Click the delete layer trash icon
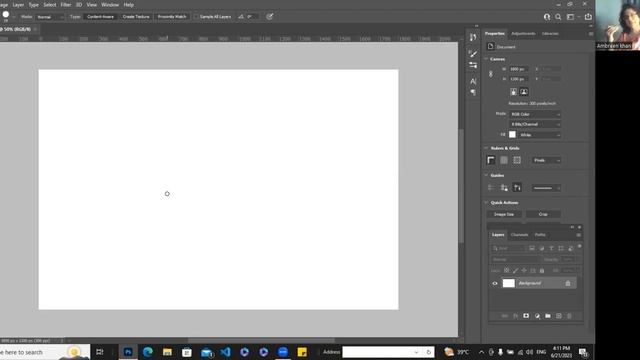Screen dimensions: 640x360 tap(569, 316)
